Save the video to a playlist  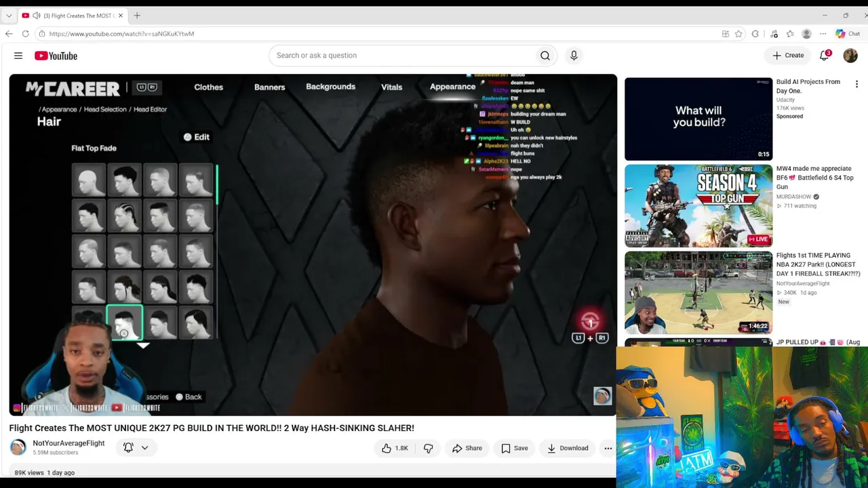[x=515, y=448]
